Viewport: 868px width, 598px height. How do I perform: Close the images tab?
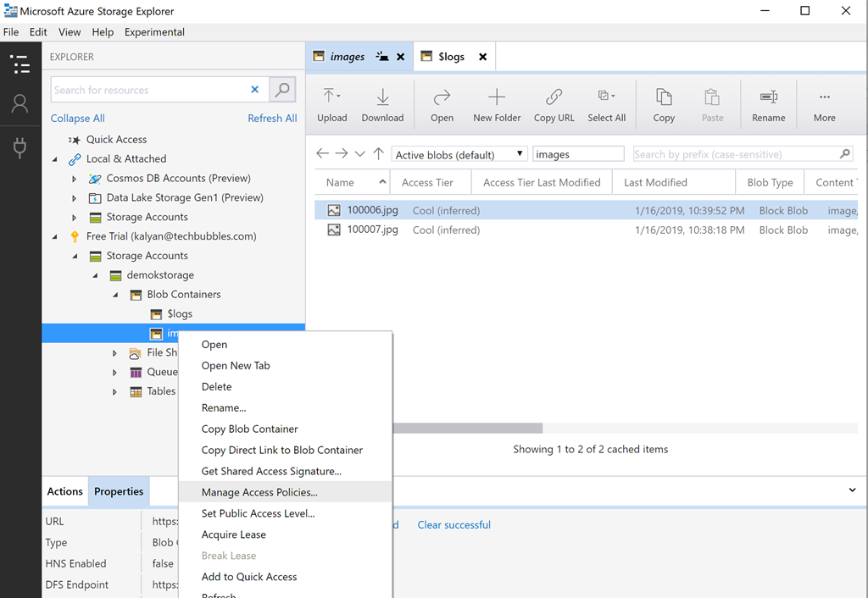(x=401, y=57)
